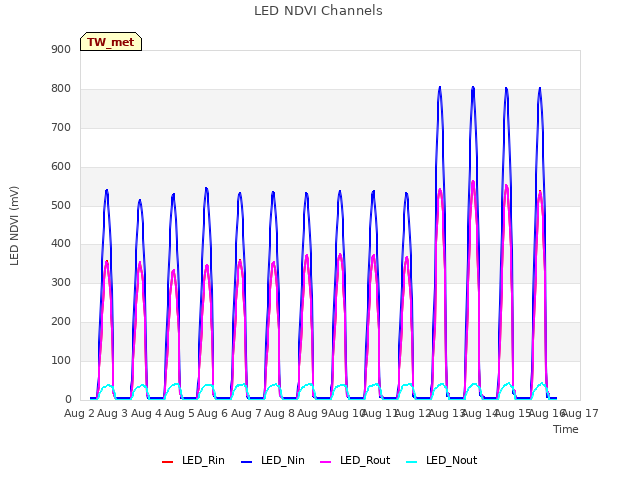Toggle the LED_Nout legend entry
This screenshot has width=640, height=480.
pyautogui.click(x=442, y=460)
